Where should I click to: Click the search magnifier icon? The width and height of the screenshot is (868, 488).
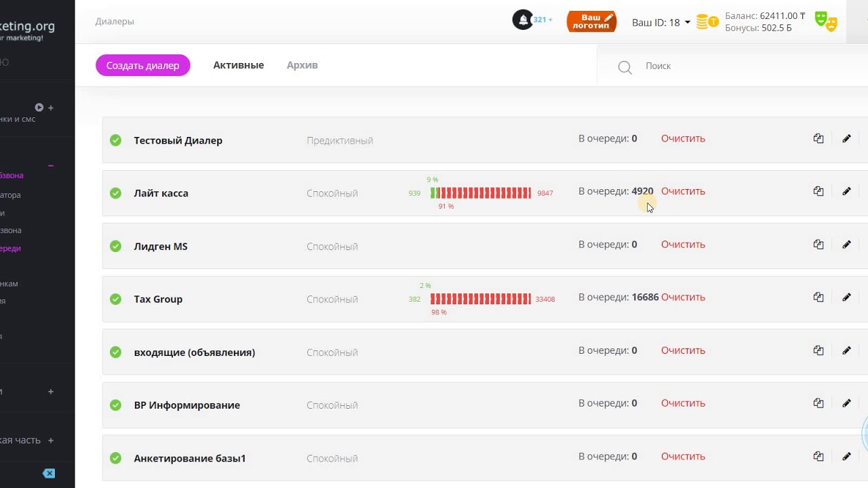[625, 67]
